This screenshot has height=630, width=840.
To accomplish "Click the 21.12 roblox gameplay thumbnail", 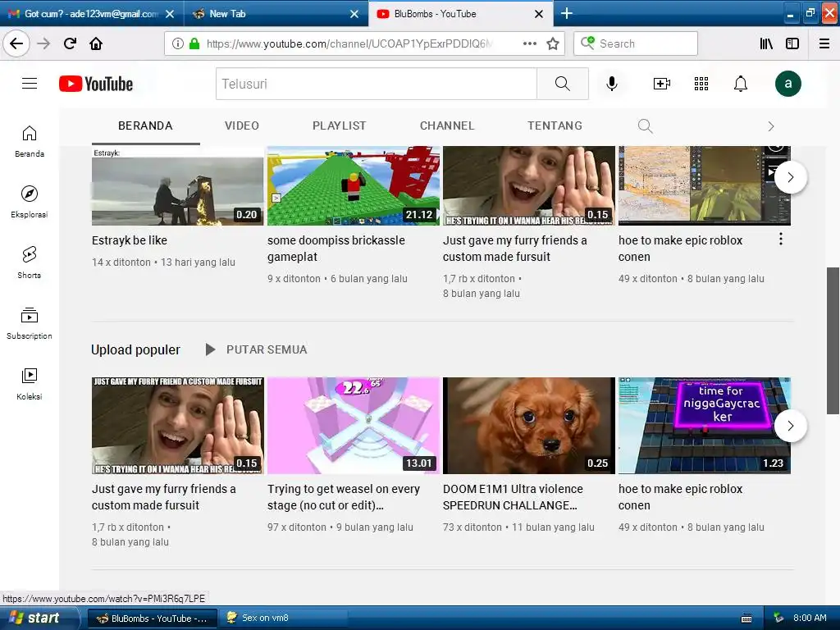I will [354, 186].
